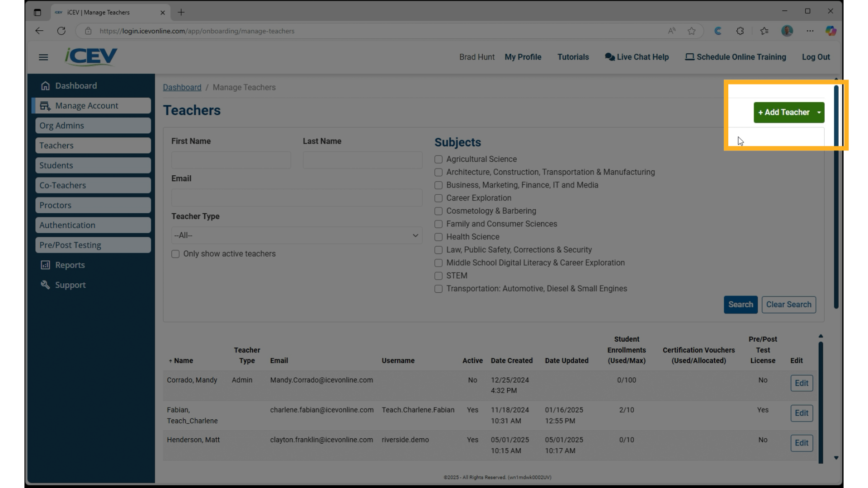The width and height of the screenshot is (868, 488).
Task: Open the Read Aloud icon in address bar
Action: [x=672, y=31]
